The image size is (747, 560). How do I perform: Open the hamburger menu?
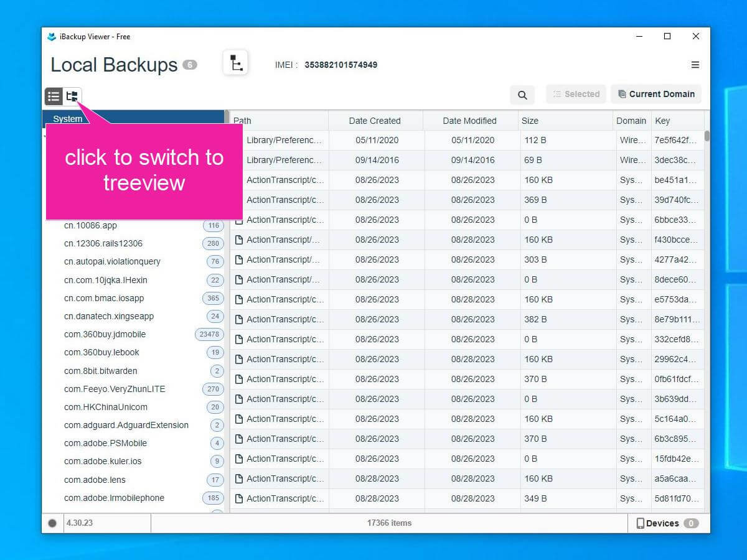pyautogui.click(x=695, y=65)
